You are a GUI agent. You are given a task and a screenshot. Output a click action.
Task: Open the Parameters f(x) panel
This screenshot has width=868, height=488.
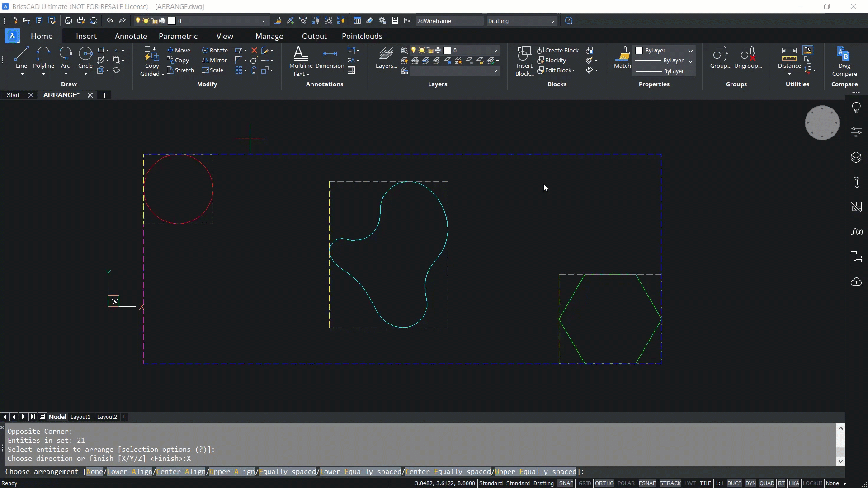click(x=856, y=232)
